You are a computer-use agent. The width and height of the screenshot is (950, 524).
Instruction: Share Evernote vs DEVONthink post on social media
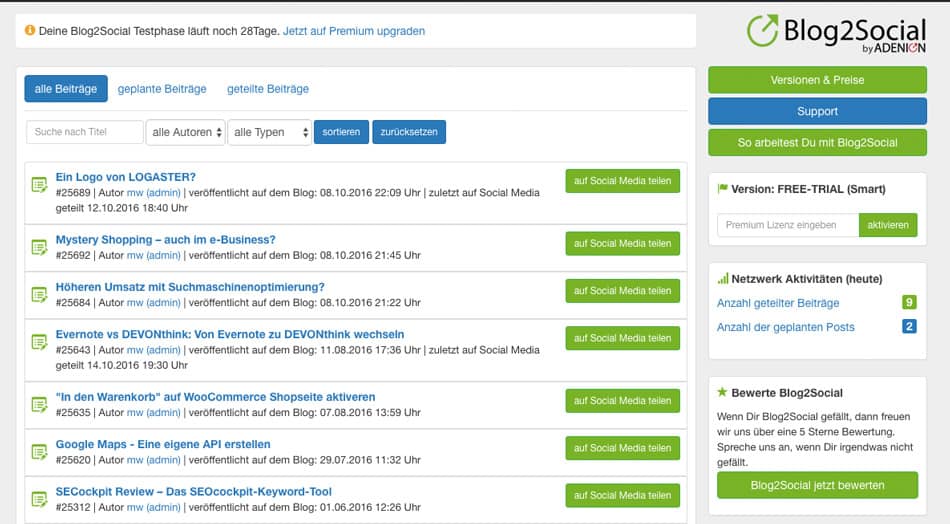coord(623,338)
